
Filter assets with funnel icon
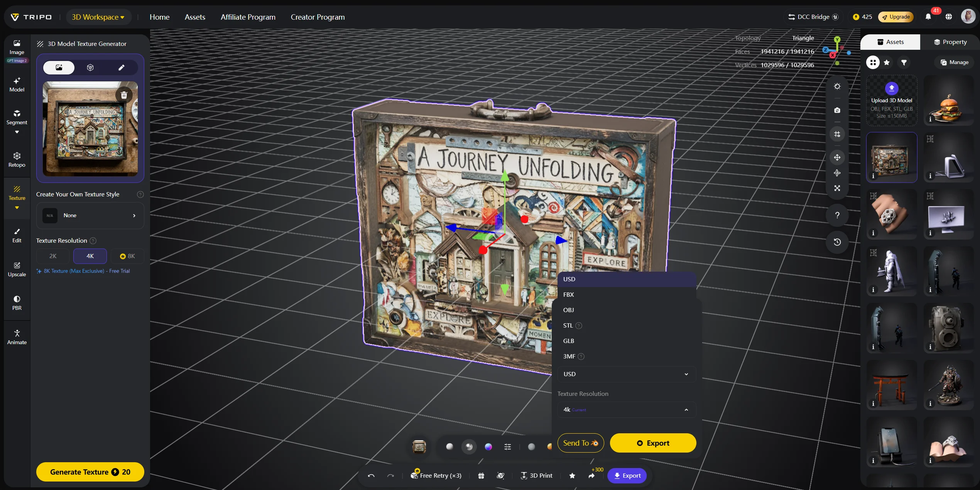[x=904, y=63]
